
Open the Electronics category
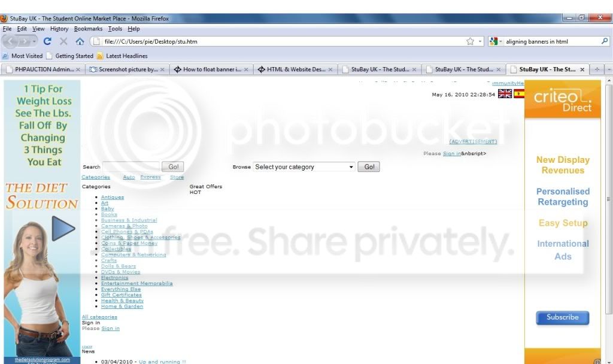coord(114,278)
